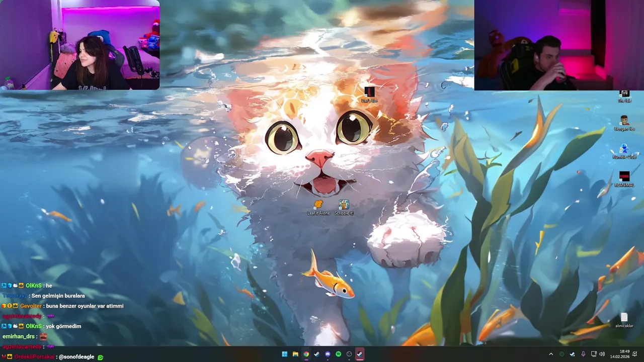Click the username Gevolter in chat
This screenshot has width=644, height=362.
31,306
